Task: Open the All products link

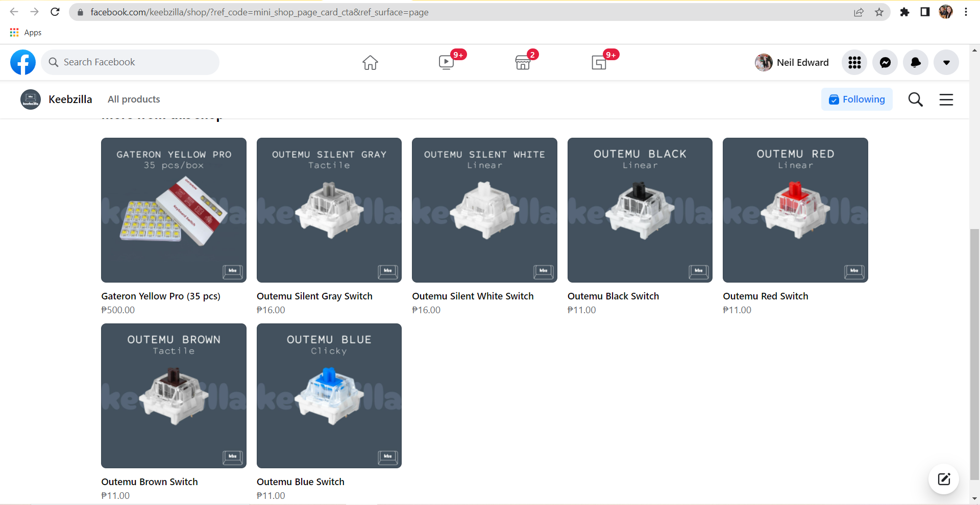Action: (134, 99)
